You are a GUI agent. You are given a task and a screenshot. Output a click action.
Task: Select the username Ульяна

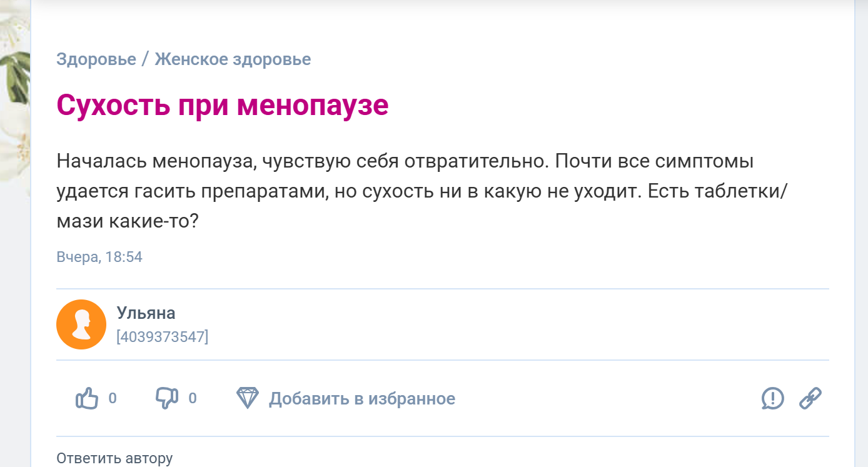point(146,313)
